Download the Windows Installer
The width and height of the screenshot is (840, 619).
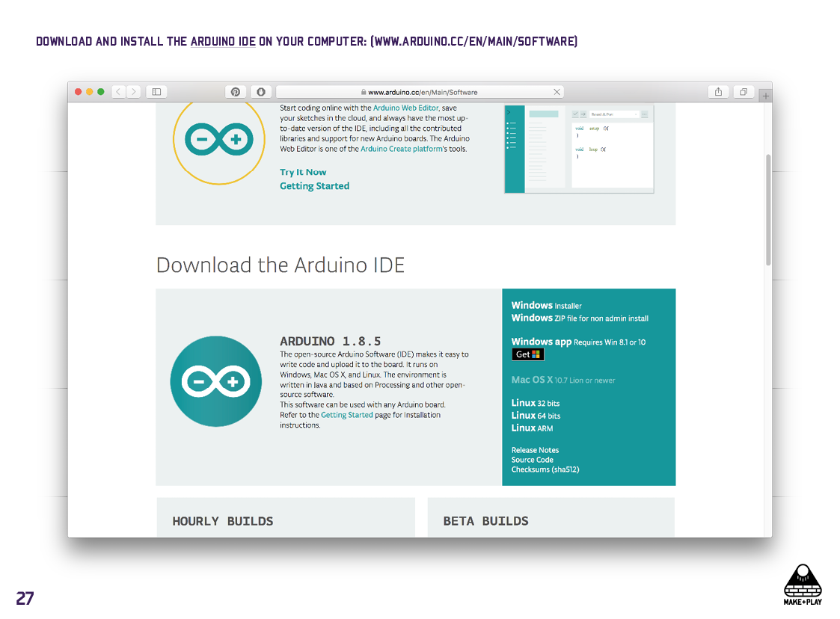[547, 305]
